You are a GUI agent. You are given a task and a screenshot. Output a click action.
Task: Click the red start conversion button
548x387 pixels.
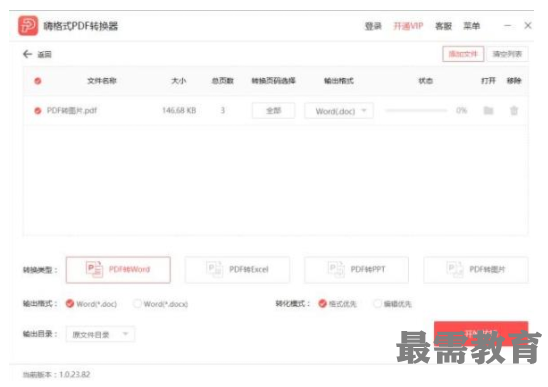pyautogui.click(x=481, y=334)
